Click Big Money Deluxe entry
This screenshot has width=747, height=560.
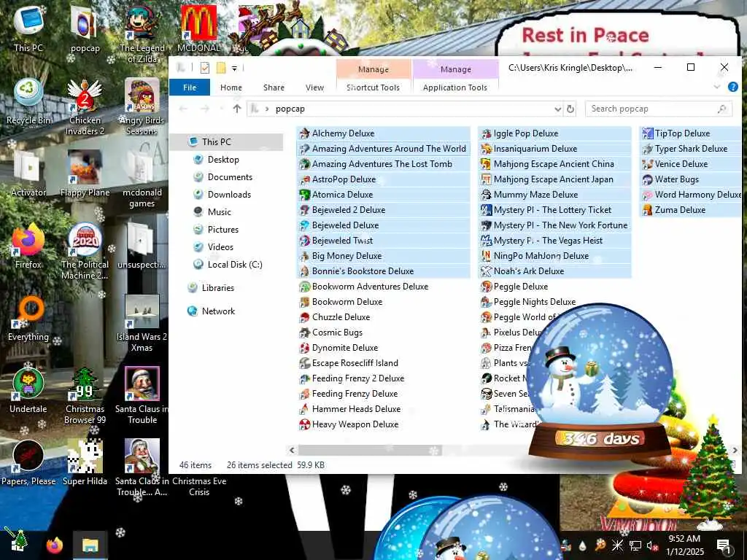(x=340, y=256)
